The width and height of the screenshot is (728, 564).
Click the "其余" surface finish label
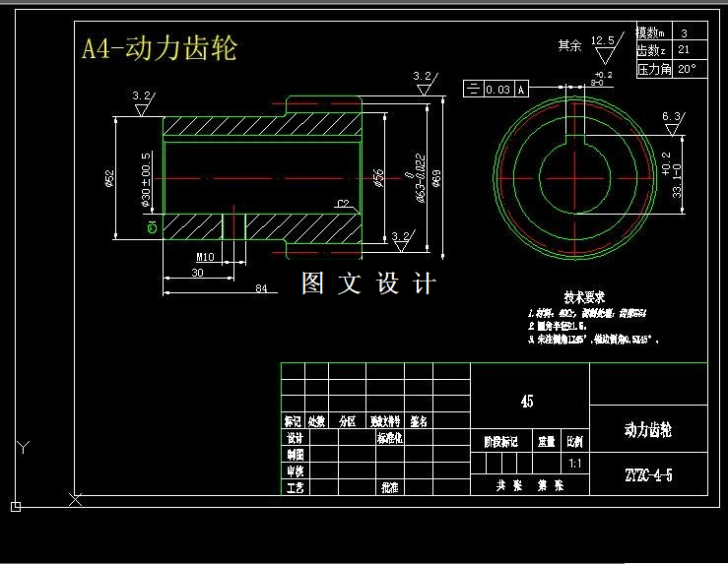pyautogui.click(x=569, y=45)
